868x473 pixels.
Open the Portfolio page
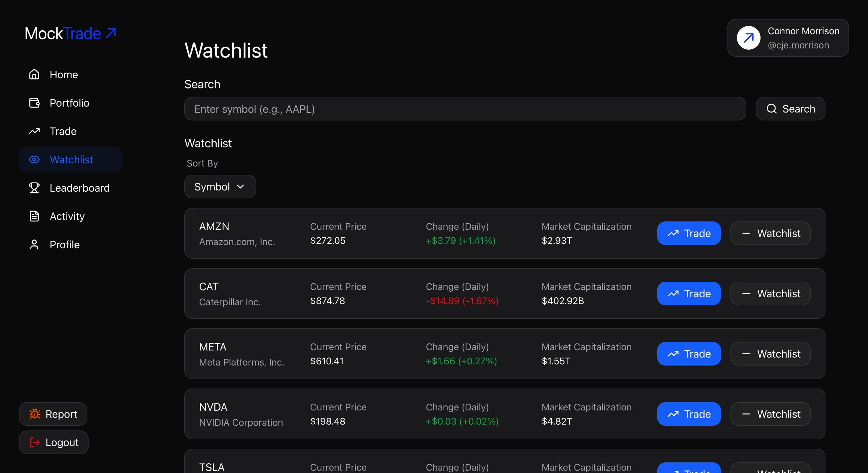(71, 103)
